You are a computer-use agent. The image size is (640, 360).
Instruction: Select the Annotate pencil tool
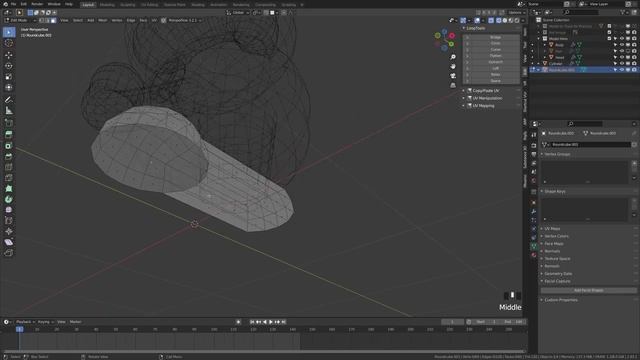[9, 100]
